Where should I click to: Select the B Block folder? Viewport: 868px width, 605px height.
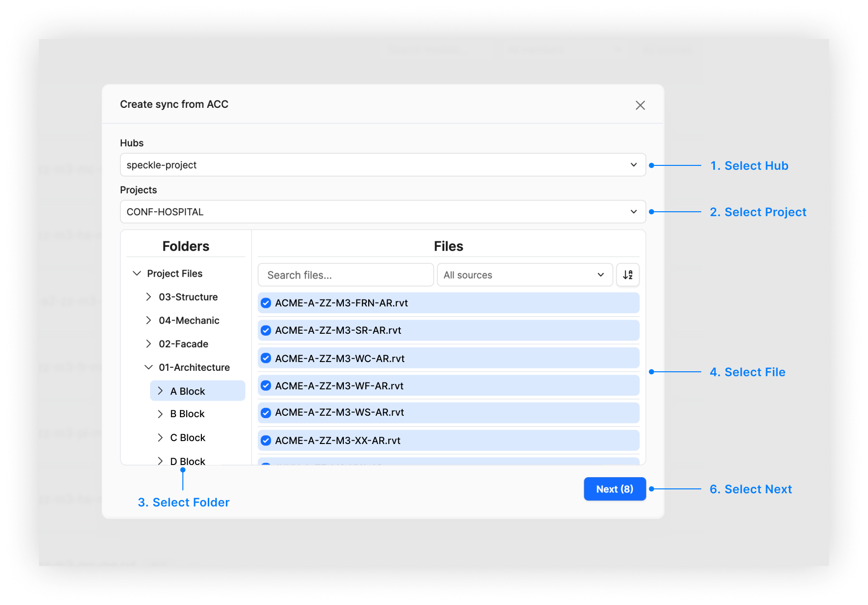[187, 414]
